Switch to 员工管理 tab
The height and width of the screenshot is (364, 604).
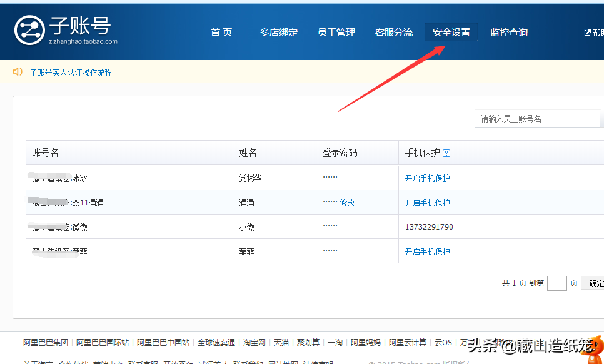pos(336,33)
